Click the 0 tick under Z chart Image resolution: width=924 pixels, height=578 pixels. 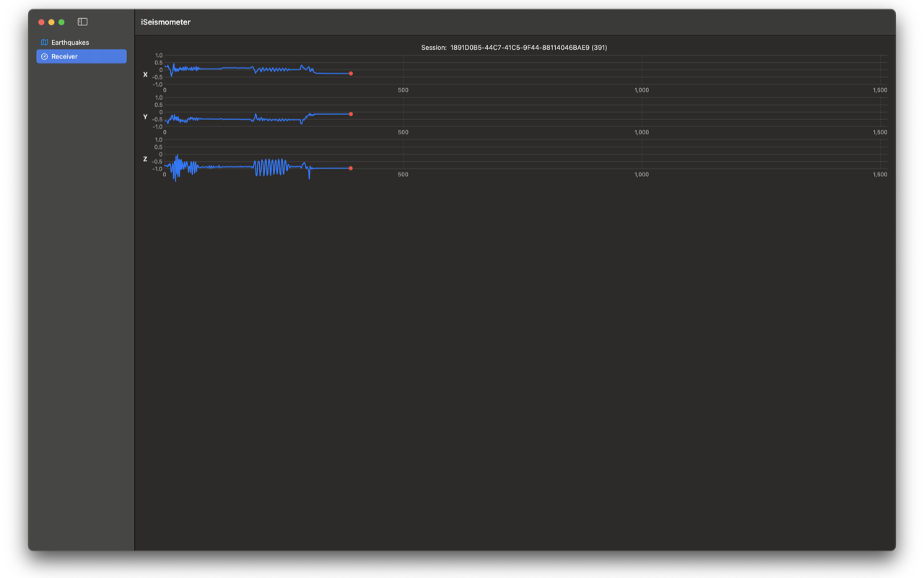pyautogui.click(x=165, y=175)
